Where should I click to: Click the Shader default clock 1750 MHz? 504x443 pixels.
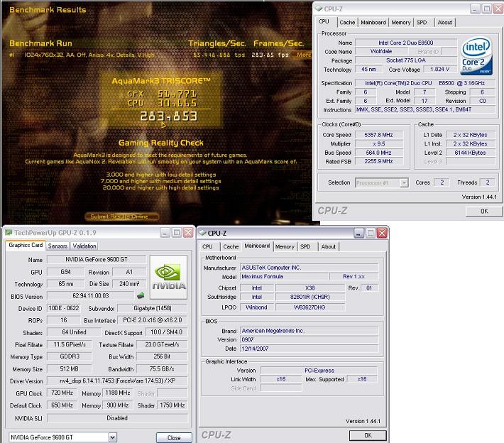coord(172,405)
